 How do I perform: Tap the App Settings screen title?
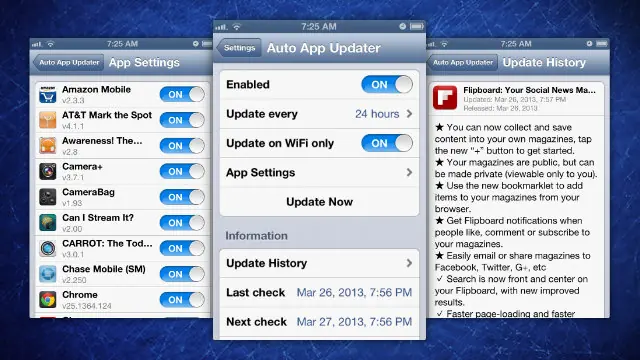pyautogui.click(x=144, y=62)
